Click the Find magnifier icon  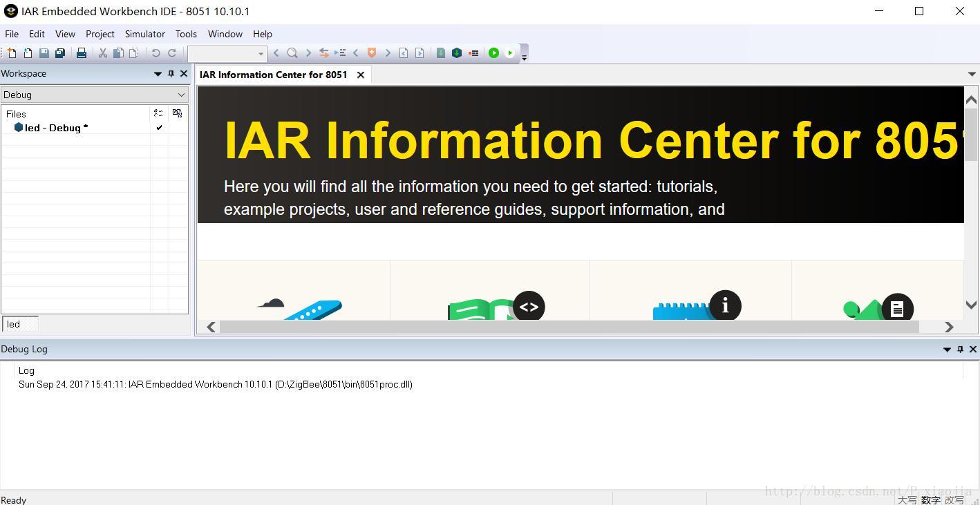pos(292,53)
